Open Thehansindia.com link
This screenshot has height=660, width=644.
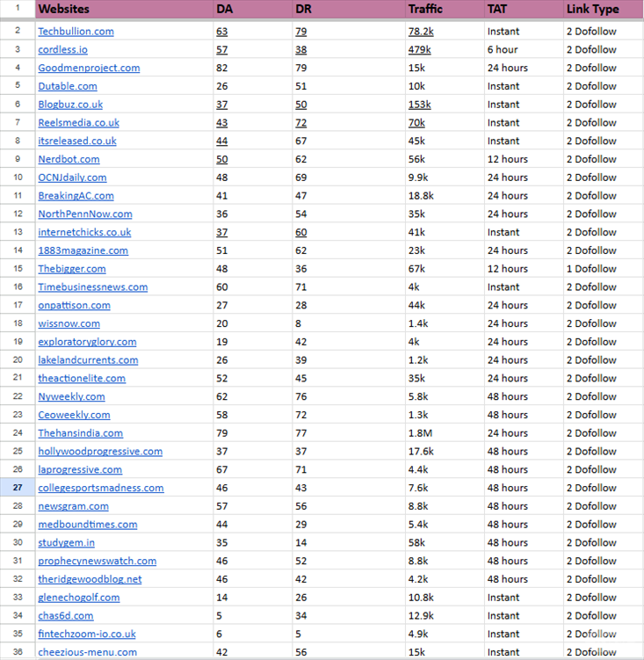81,433
